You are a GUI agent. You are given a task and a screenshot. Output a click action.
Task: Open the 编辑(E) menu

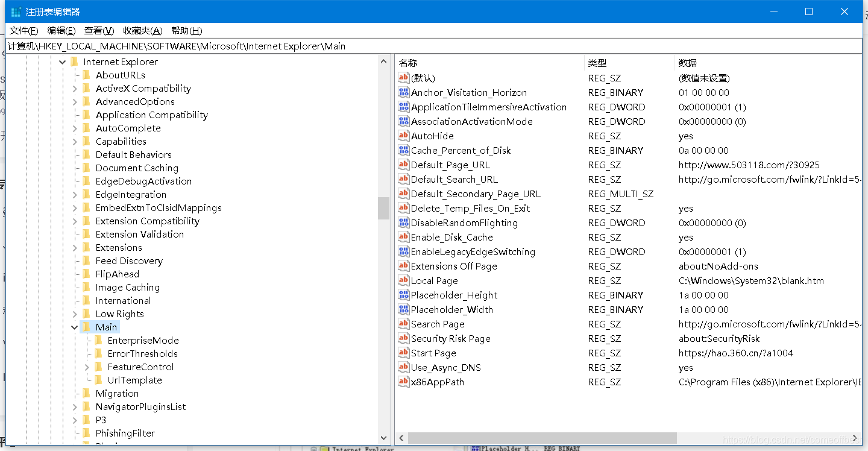pos(61,31)
